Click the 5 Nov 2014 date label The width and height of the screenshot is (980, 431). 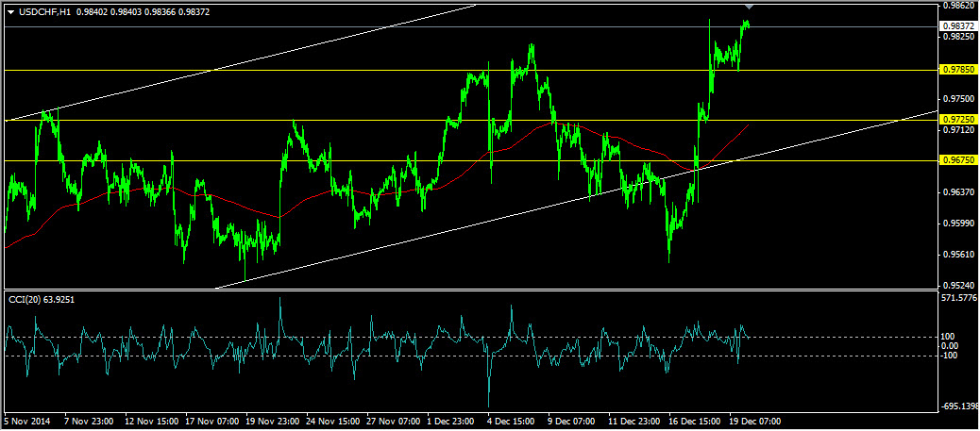coord(27,422)
